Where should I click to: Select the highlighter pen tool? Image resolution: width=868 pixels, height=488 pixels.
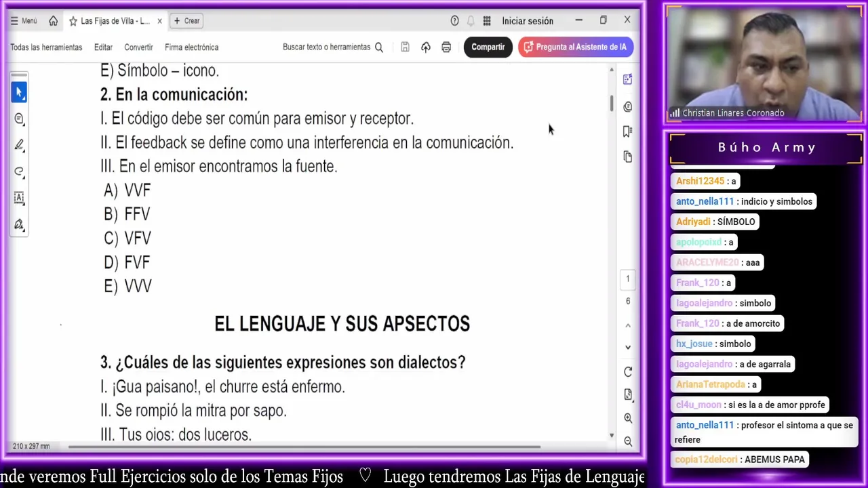click(19, 145)
